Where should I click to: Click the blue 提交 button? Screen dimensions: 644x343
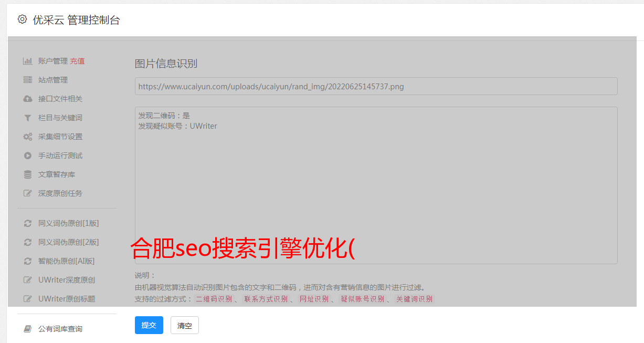[x=149, y=325]
